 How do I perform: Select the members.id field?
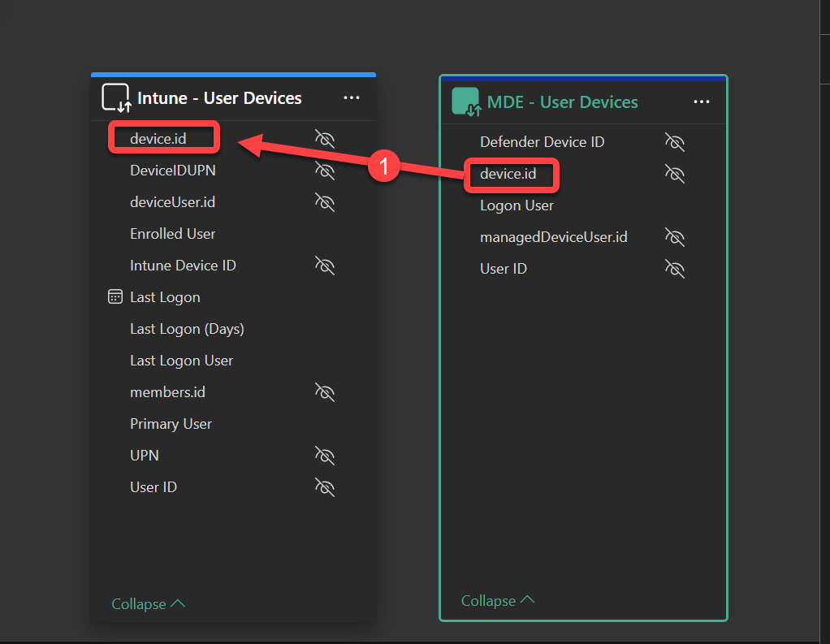167,392
